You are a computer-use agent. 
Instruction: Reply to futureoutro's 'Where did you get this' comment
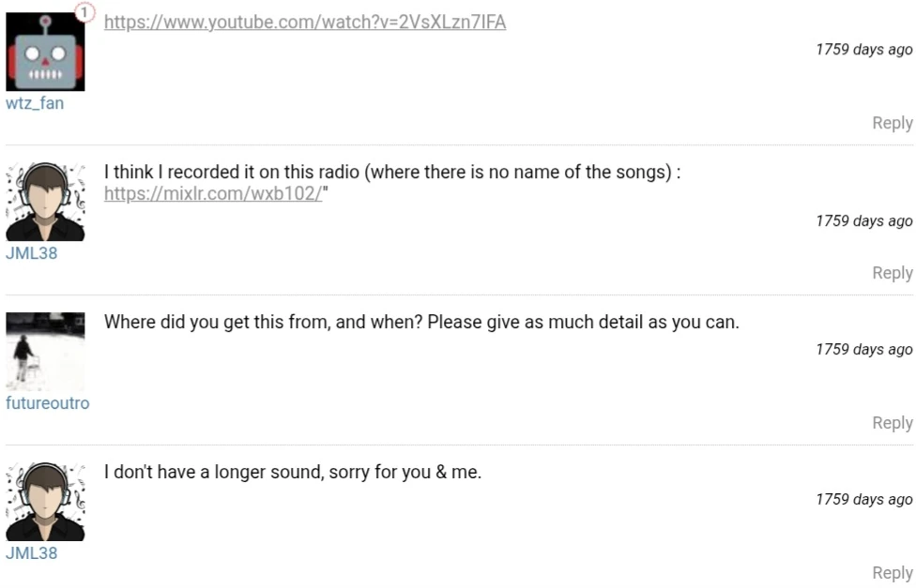pos(892,423)
